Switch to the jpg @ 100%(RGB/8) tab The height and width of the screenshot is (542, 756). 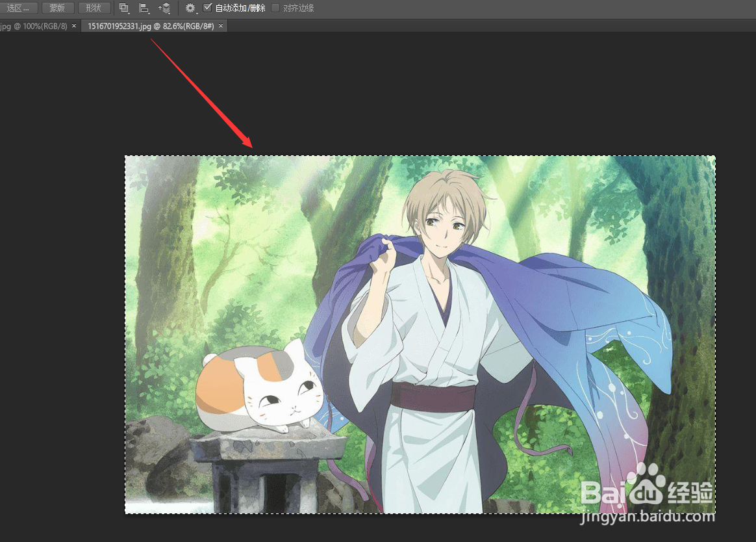pos(34,26)
